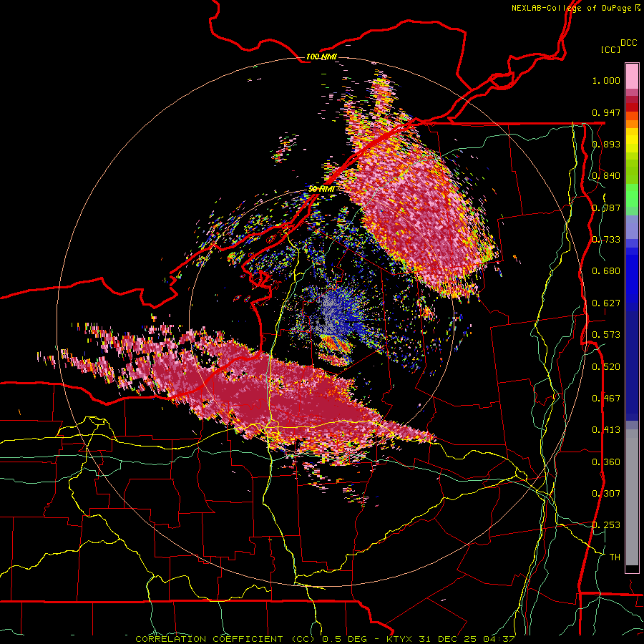Screen dimensions: 644x644
Task: Click the DCC label above the color bar
Action: 629,43
